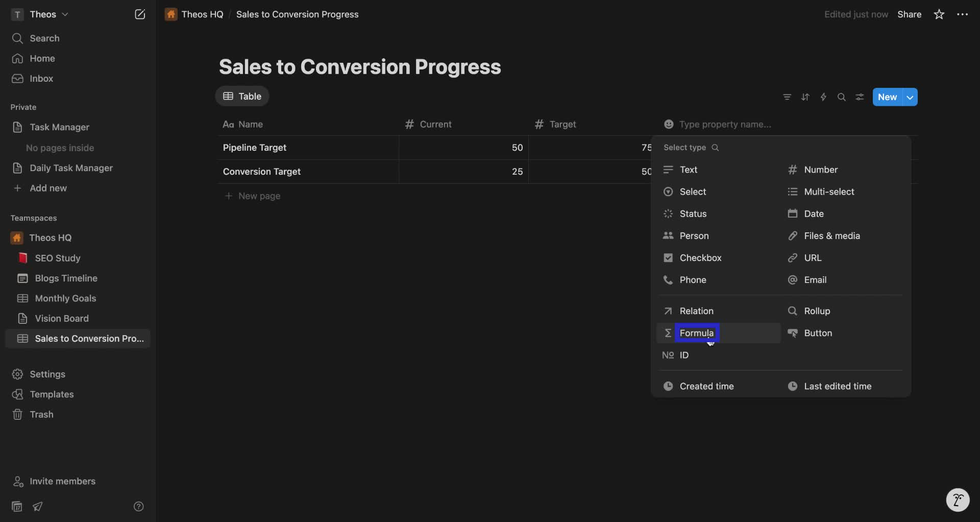Create a new page with the compose icon
980x522 pixels.
tap(140, 14)
